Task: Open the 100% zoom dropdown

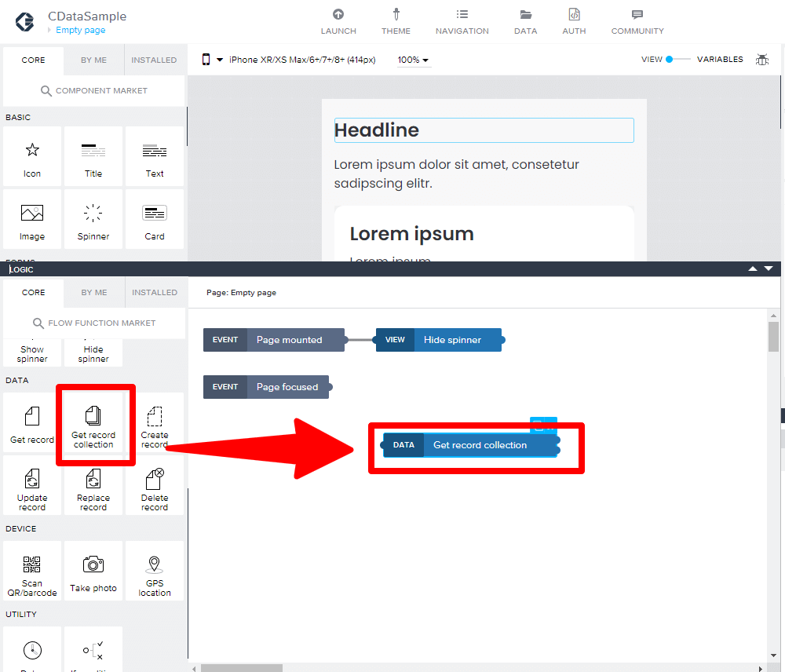Action: pyautogui.click(x=414, y=60)
